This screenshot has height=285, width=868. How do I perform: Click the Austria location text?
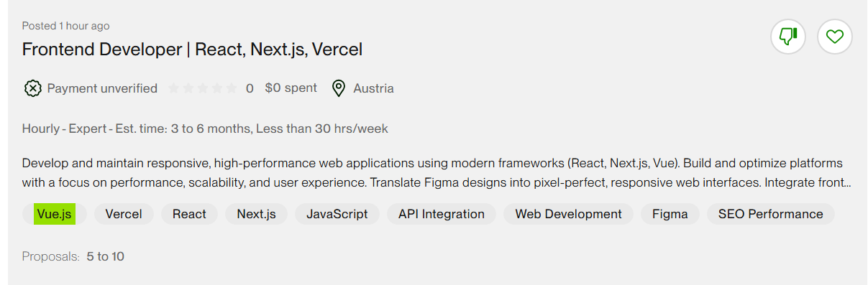pyautogui.click(x=373, y=88)
